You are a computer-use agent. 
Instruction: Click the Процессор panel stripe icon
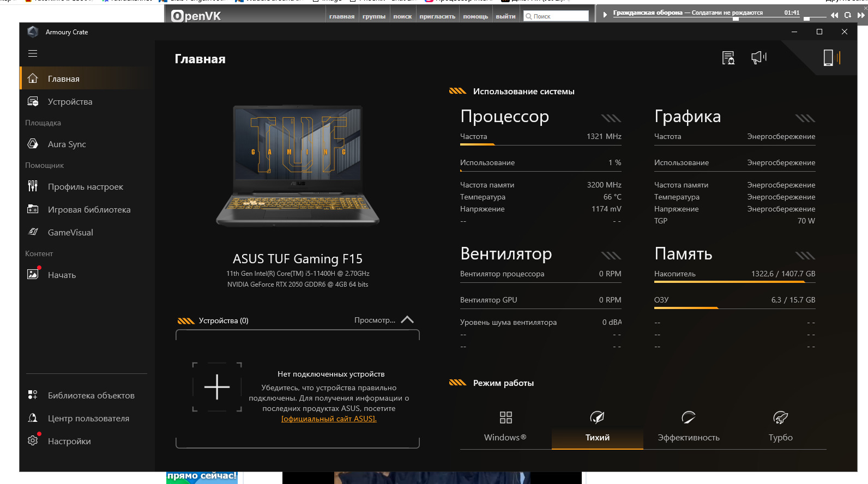click(611, 118)
